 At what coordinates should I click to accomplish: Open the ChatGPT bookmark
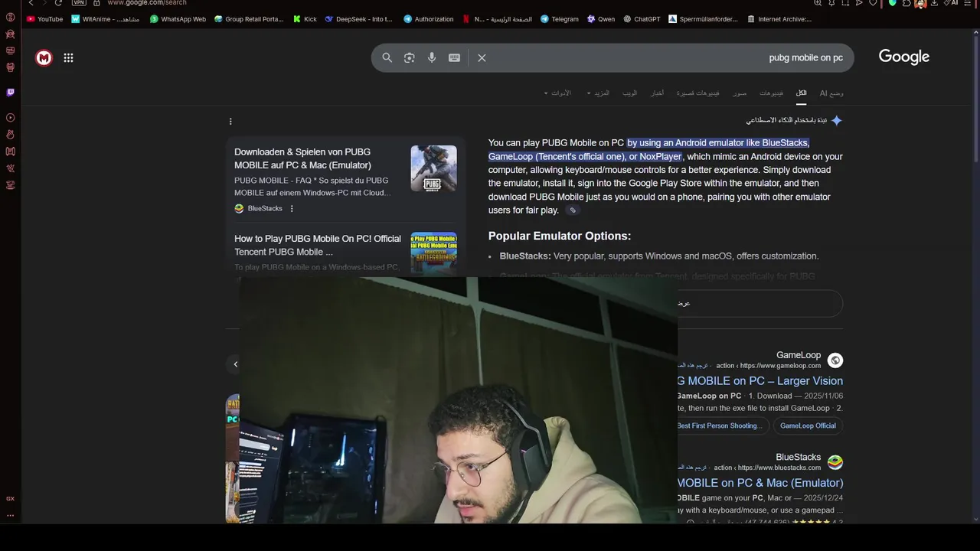pyautogui.click(x=642, y=19)
